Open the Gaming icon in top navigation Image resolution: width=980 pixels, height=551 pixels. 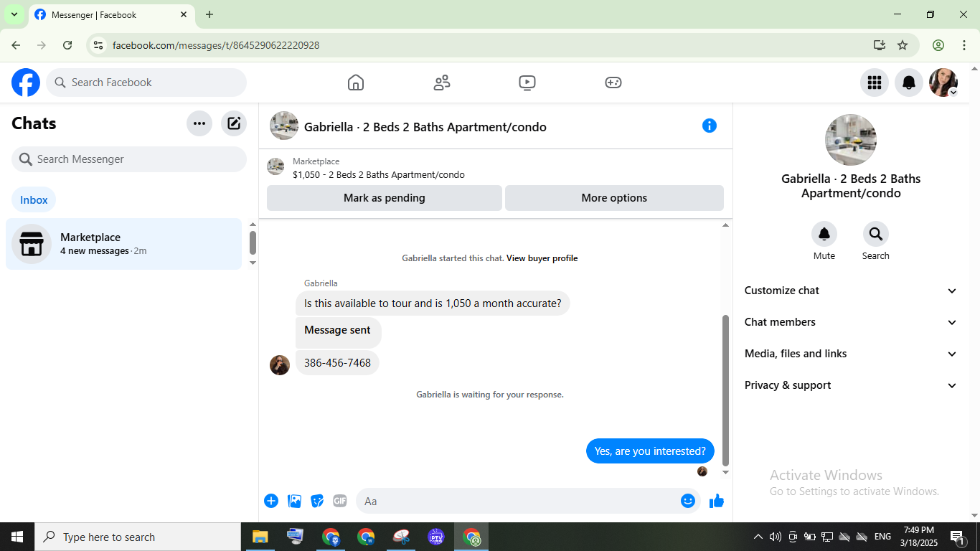point(613,83)
